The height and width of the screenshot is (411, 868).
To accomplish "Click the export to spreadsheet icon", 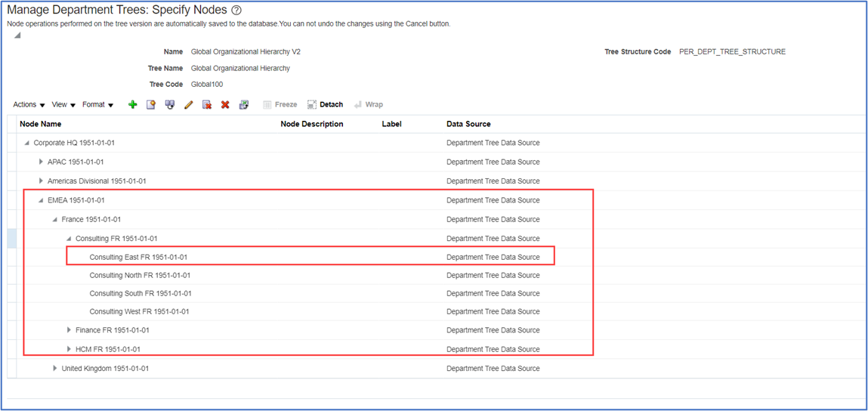I will 243,105.
